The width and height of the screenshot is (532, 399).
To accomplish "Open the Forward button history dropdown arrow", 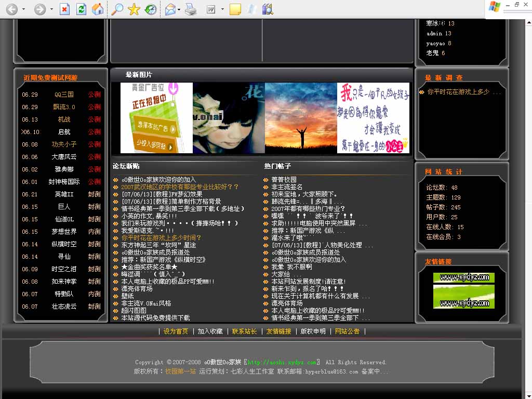I will point(51,9).
